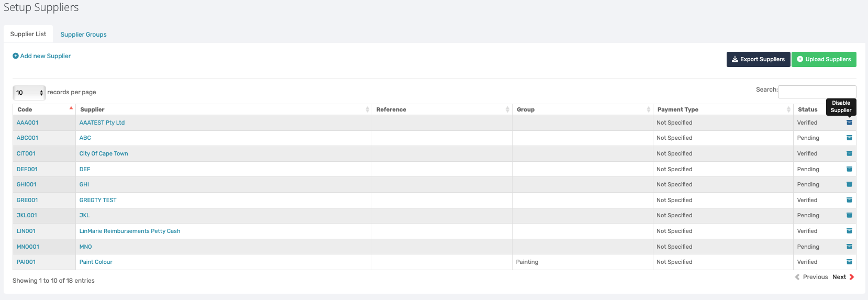Open supplier code JKL001
Viewport: 868px width, 300px height.
(27, 215)
